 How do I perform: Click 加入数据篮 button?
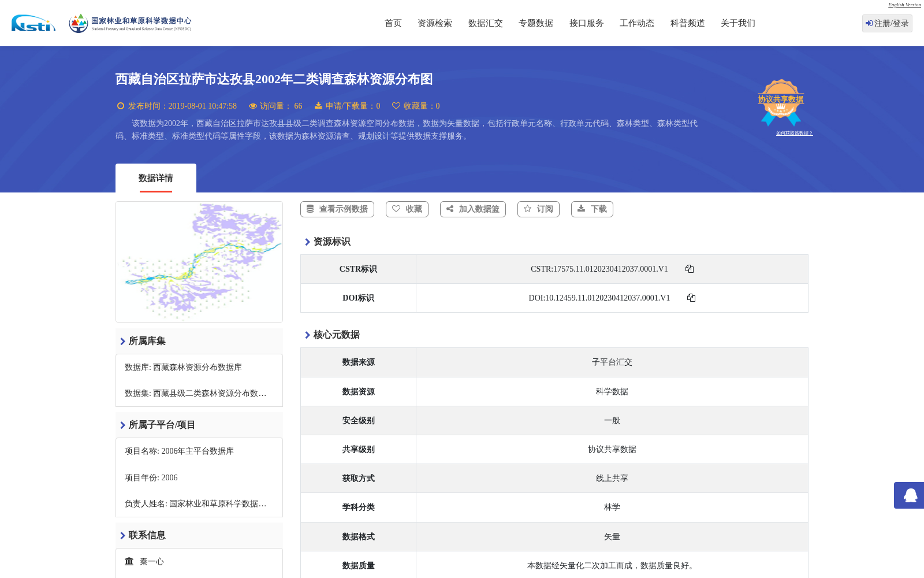point(473,209)
